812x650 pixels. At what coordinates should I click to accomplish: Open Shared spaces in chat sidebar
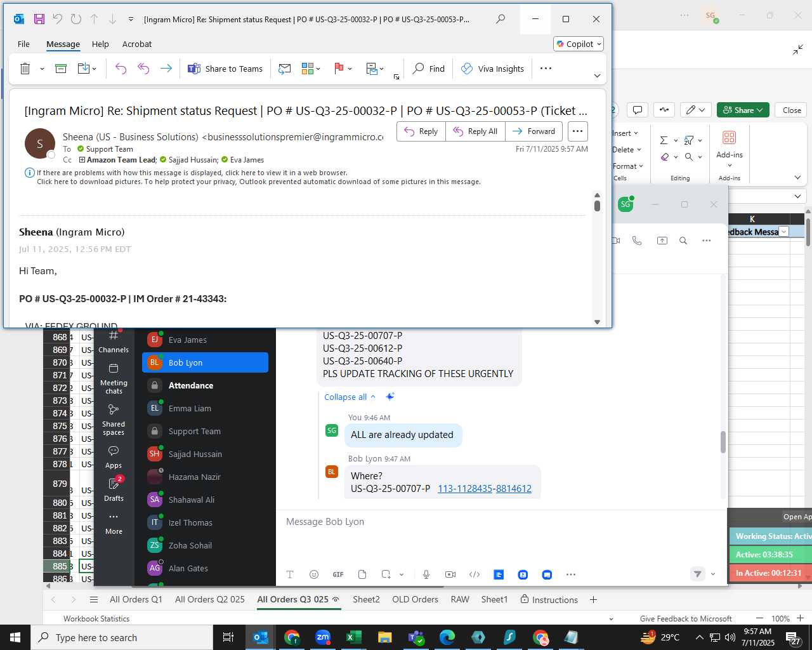(x=114, y=420)
